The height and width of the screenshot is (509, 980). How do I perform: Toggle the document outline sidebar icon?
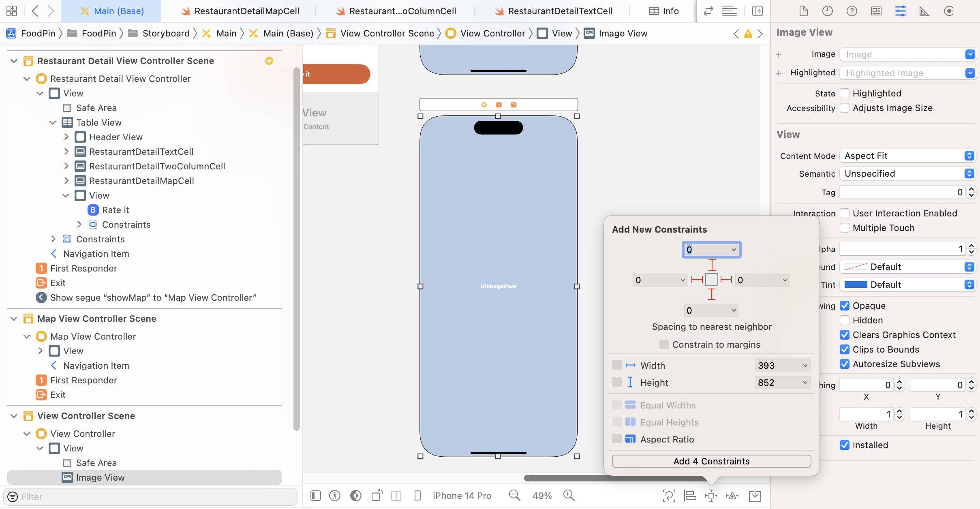[316, 496]
